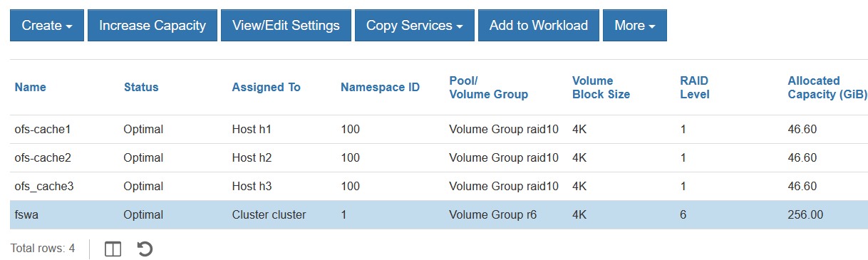
Task: Click Optimal status in ofs-cache1 row
Action: click(x=143, y=129)
